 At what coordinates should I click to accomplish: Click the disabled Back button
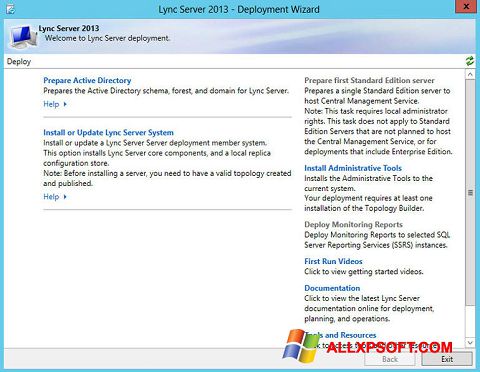[x=390, y=359]
